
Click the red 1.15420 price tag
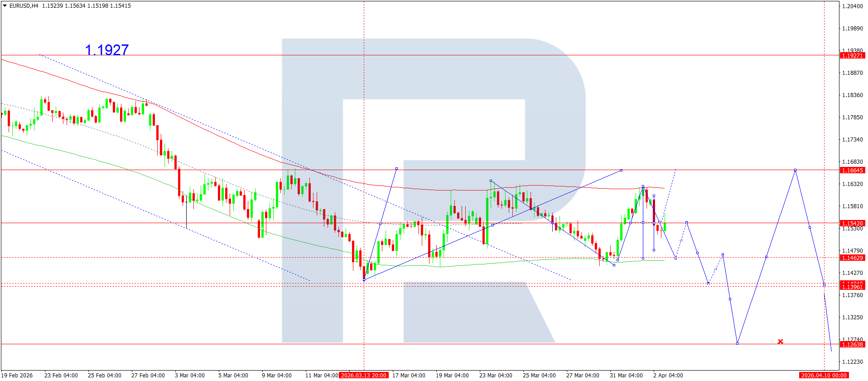click(x=852, y=223)
